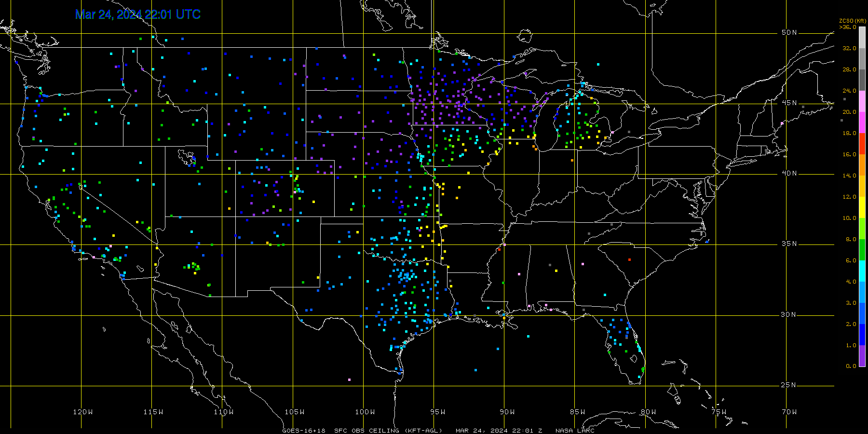
Task: Click the 'ZCSO (Kft)' legend heading
Action: [853, 21]
